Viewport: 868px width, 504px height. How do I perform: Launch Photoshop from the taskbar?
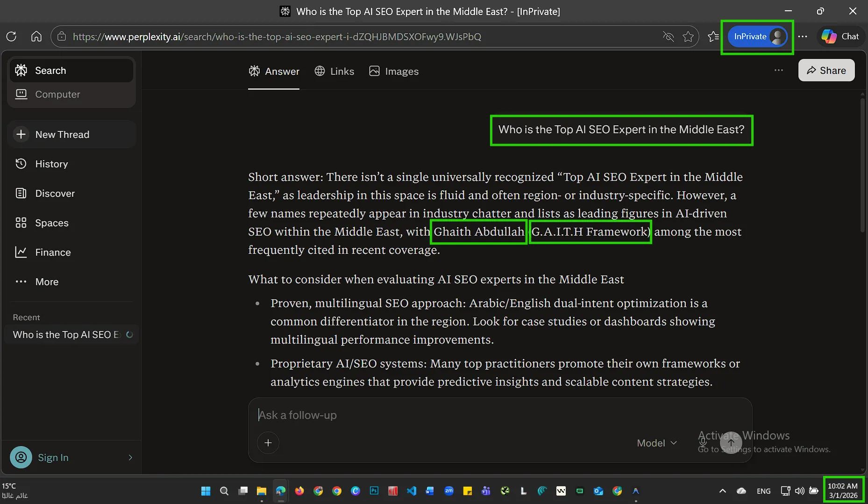374,490
